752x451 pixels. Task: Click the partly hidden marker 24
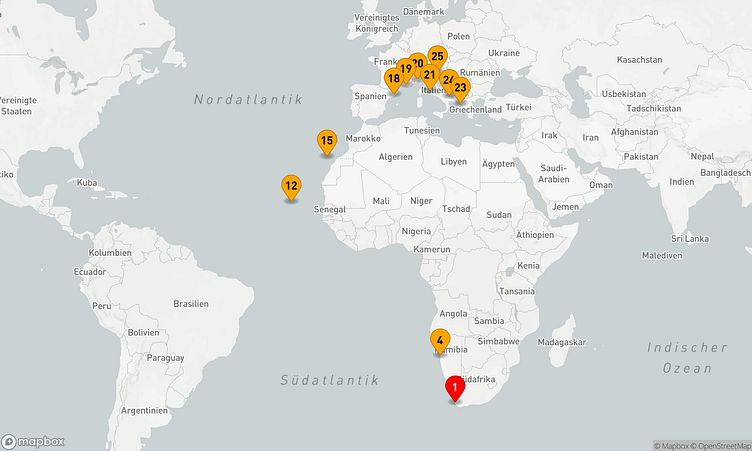coord(448,79)
